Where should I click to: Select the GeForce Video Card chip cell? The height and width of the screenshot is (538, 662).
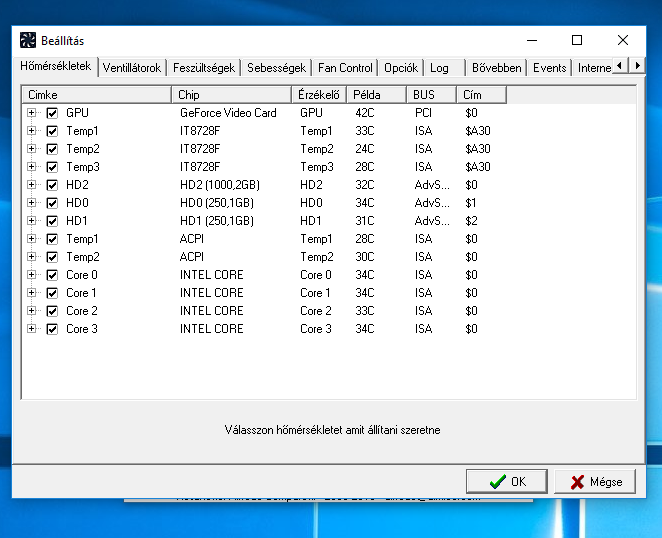228,113
